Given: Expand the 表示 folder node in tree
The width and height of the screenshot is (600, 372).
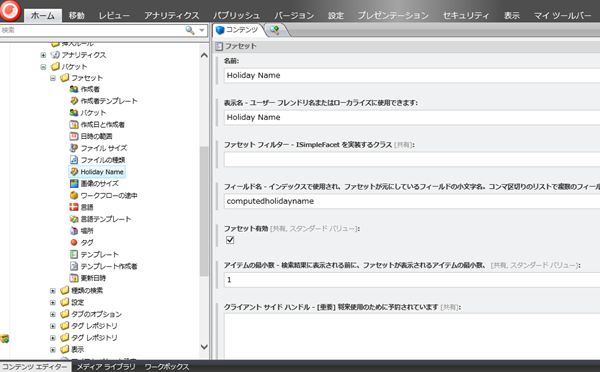Looking at the screenshot, I should point(53,350).
